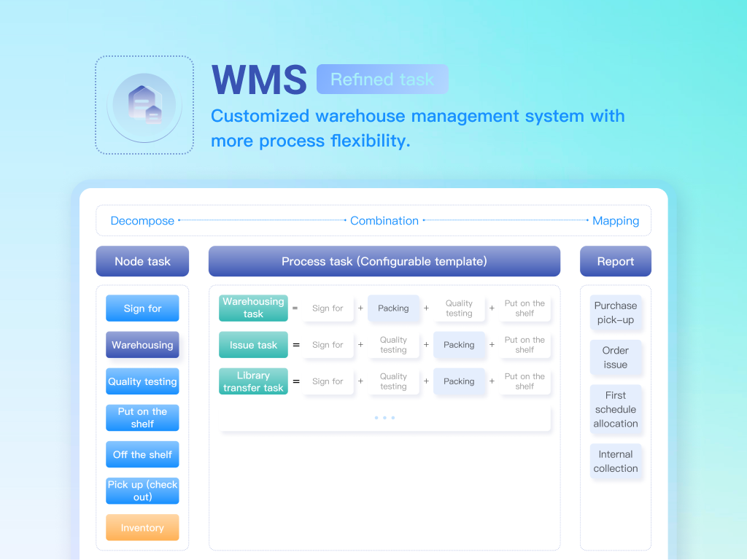This screenshot has width=747, height=560.
Task: Choose the Warehousing node task
Action: 142,345
